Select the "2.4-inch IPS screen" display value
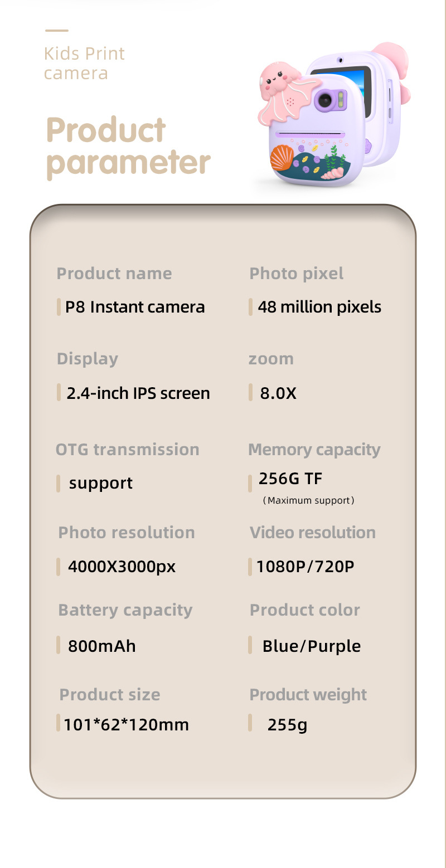The height and width of the screenshot is (868, 446). pyautogui.click(x=138, y=393)
